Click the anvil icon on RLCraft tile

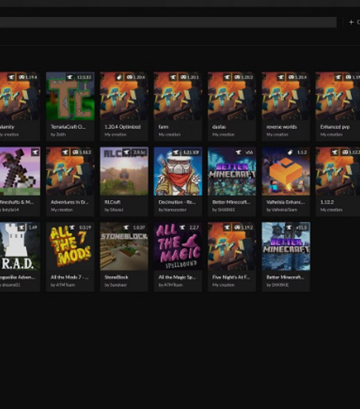coord(127,153)
